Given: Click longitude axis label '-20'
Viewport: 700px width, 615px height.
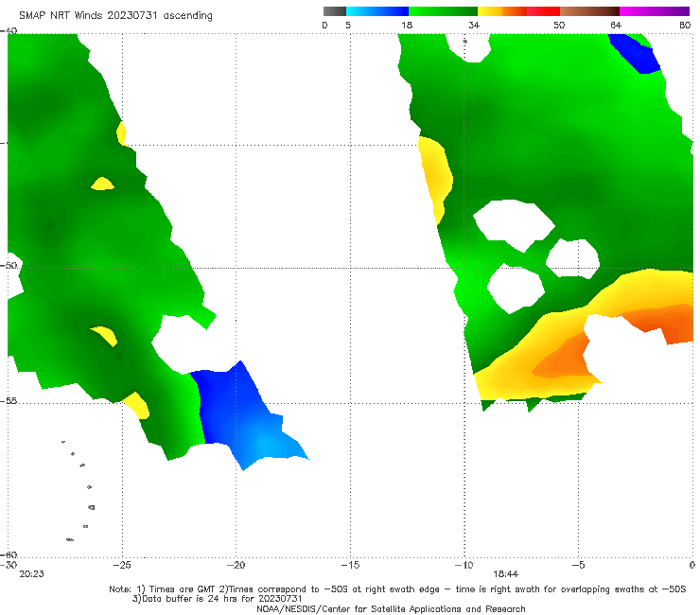Looking at the screenshot, I should (x=236, y=565).
